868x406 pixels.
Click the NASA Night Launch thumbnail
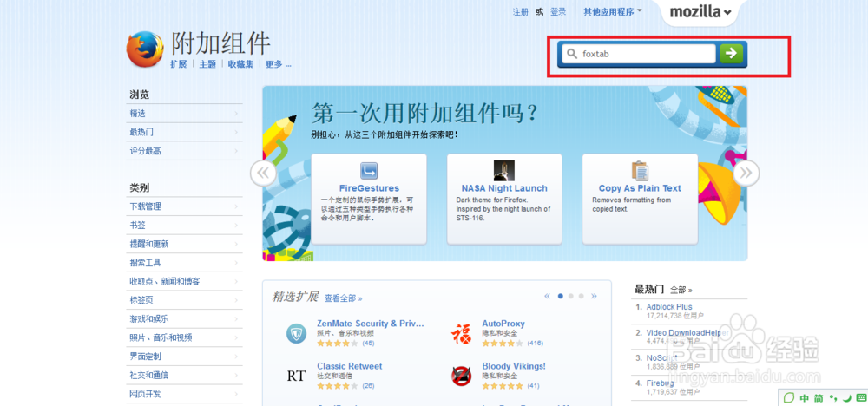503,171
